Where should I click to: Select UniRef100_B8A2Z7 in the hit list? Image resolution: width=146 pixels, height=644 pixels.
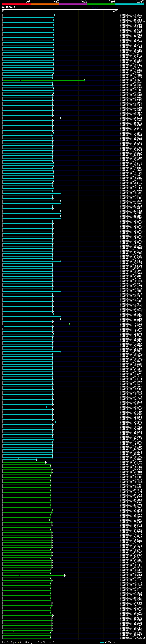point(131,53)
